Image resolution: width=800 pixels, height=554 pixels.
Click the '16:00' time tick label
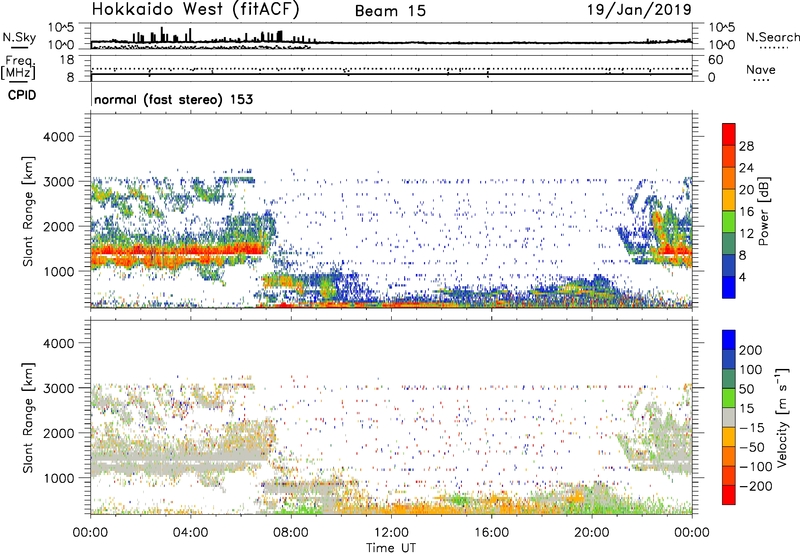coord(491,533)
